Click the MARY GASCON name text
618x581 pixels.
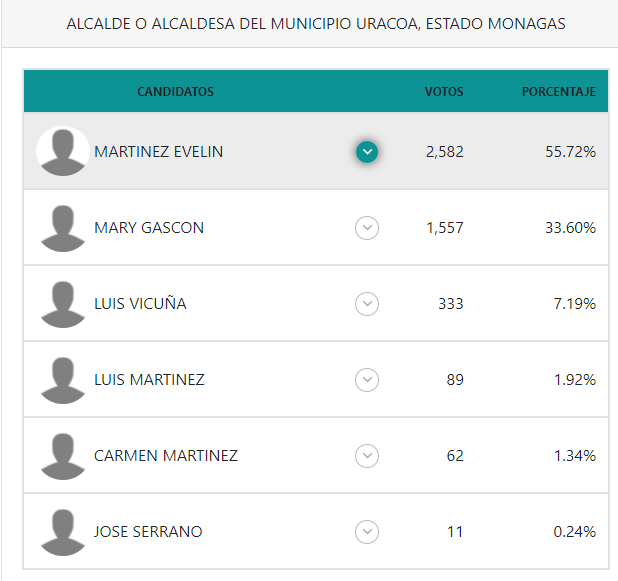[x=149, y=228]
